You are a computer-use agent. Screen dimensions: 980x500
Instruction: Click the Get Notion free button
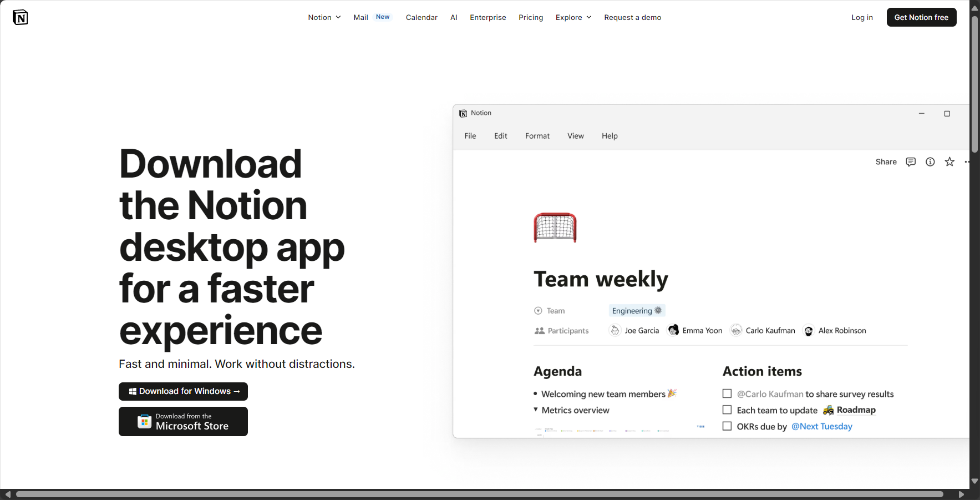(921, 17)
